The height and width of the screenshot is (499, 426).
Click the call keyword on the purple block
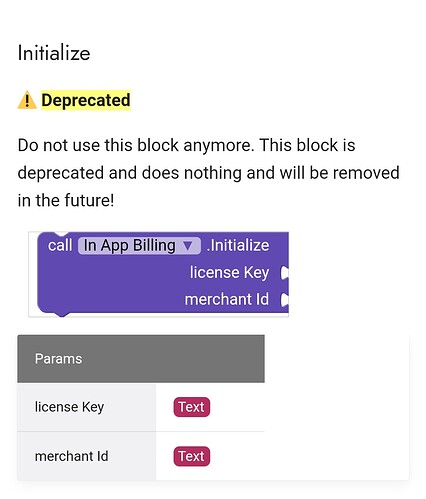point(60,246)
